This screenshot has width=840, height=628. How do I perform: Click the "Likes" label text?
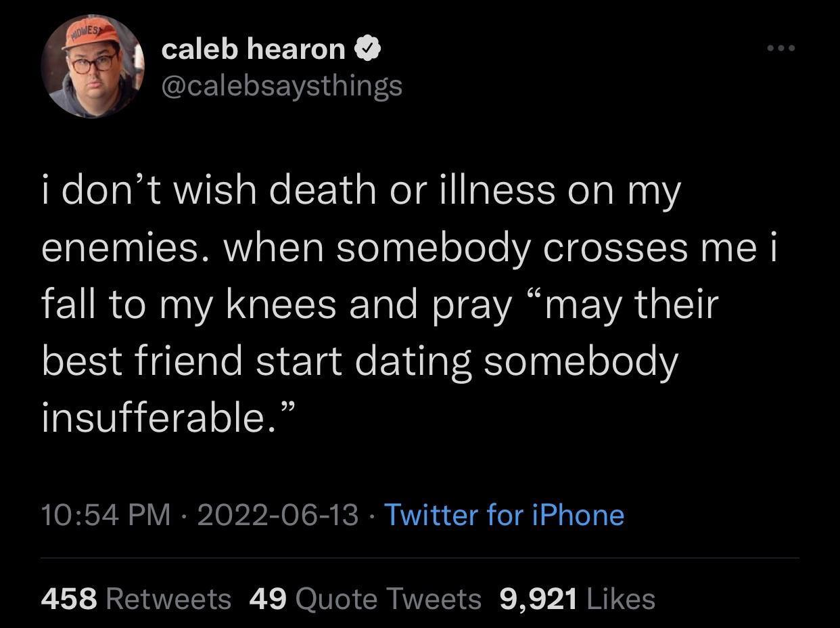click(x=621, y=599)
